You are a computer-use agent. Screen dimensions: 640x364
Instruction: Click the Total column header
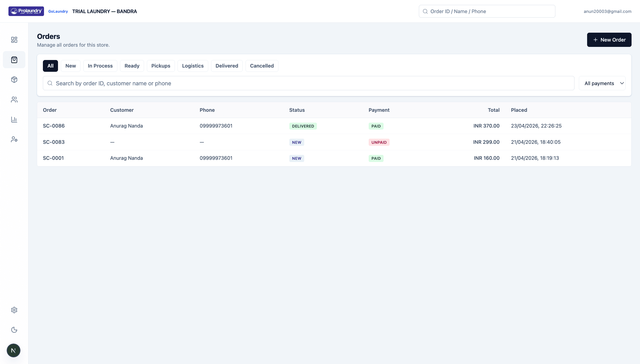pos(494,110)
